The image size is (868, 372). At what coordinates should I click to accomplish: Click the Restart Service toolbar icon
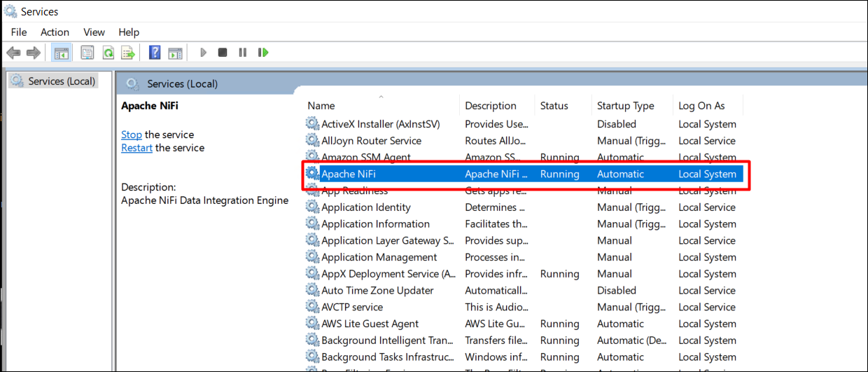[x=263, y=53]
